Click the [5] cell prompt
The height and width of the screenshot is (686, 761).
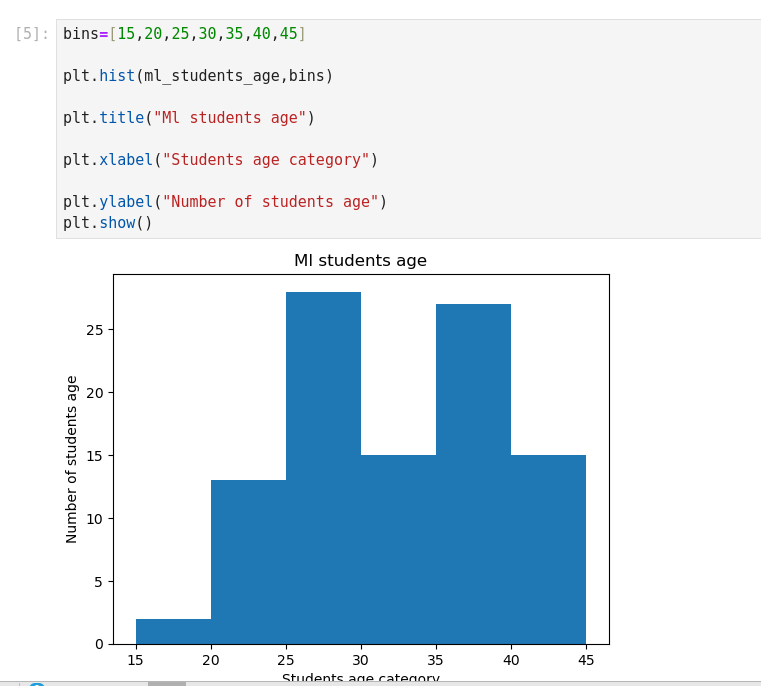click(32, 34)
